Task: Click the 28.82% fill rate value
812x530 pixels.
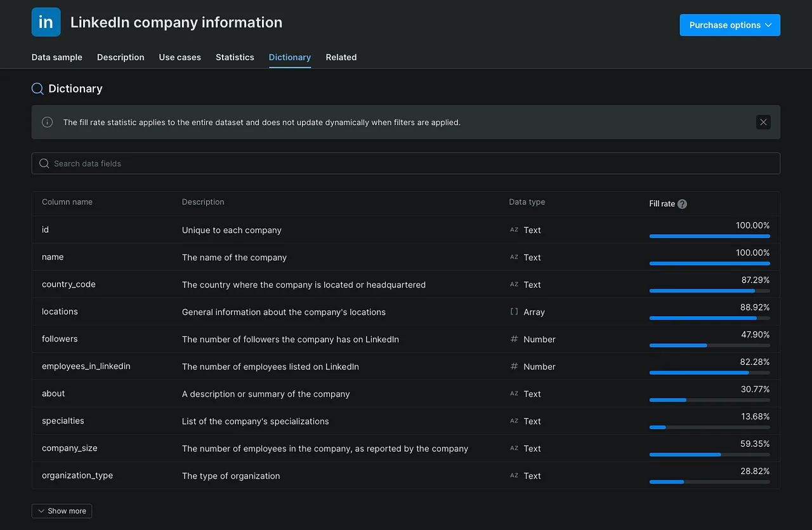Action: pyautogui.click(x=755, y=471)
